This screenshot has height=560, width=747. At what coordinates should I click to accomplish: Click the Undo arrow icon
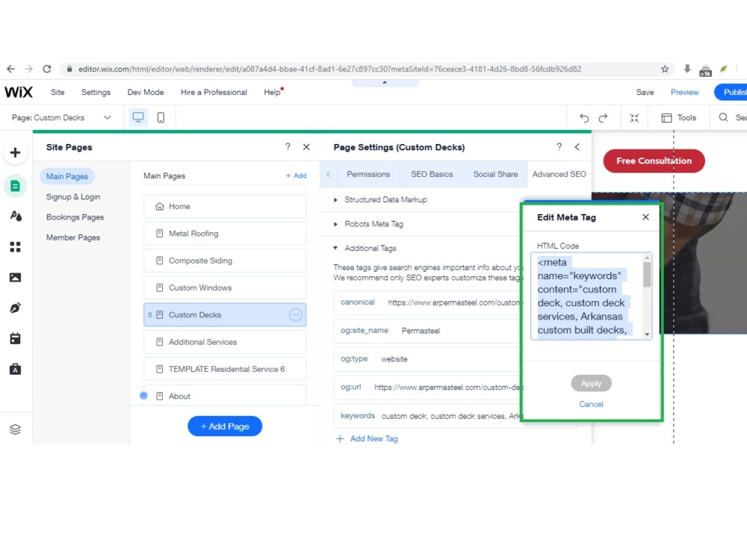(584, 118)
